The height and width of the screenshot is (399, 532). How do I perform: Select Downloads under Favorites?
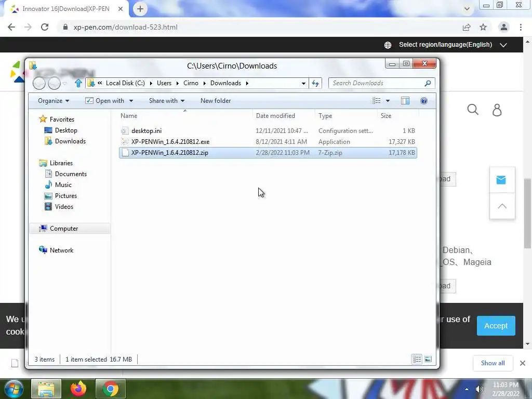[70, 141]
